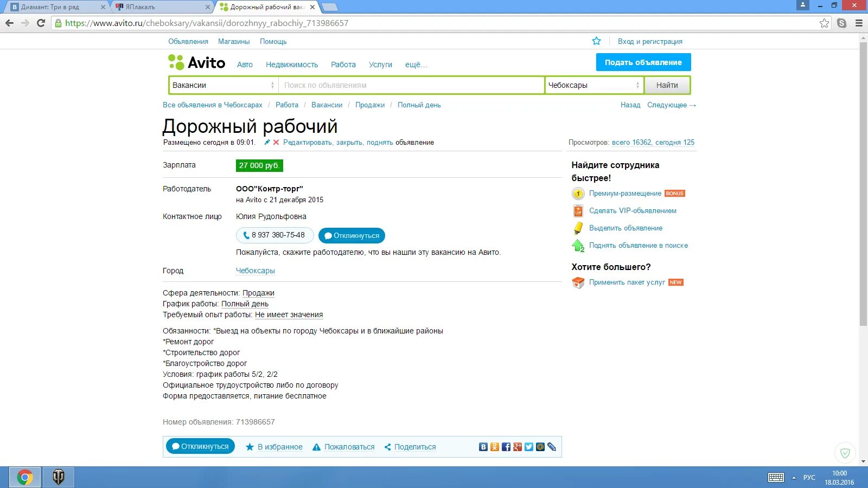Viewport: 868px width, 488px height.
Task: Click the green shield icon
Action: click(x=845, y=453)
